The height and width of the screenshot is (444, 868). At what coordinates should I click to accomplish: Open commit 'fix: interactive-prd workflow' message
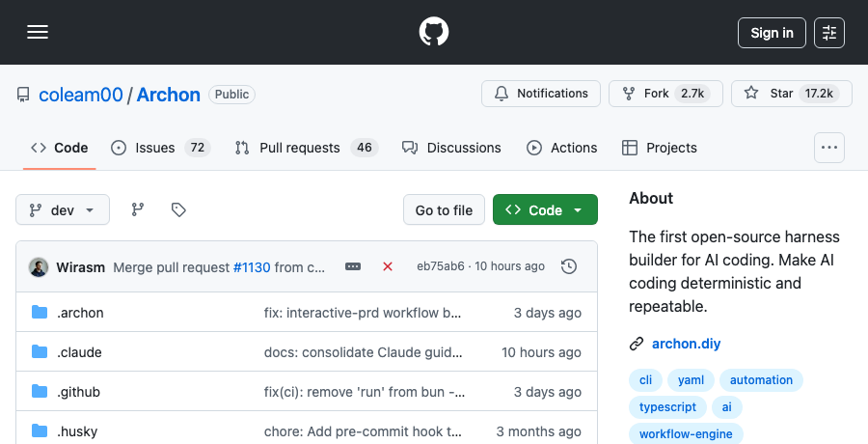coord(363,313)
